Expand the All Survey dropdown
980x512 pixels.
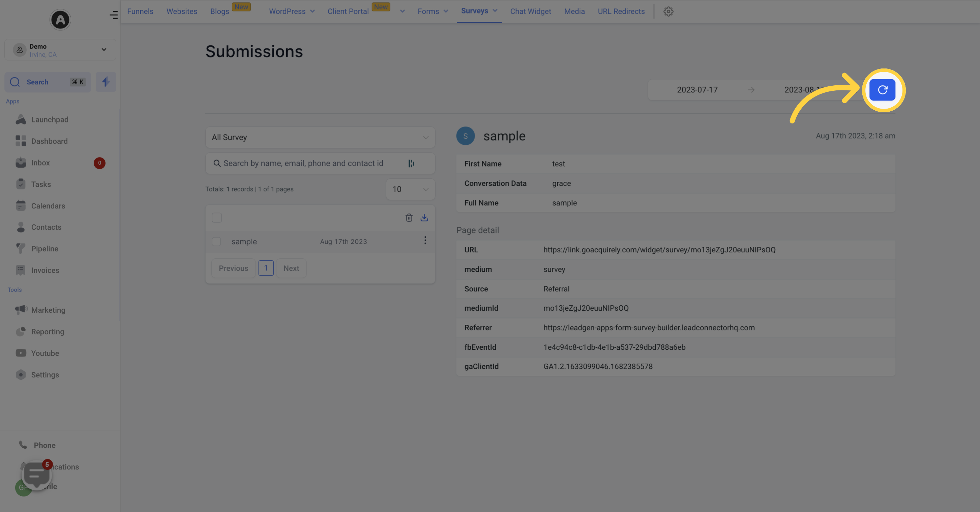pyautogui.click(x=320, y=137)
